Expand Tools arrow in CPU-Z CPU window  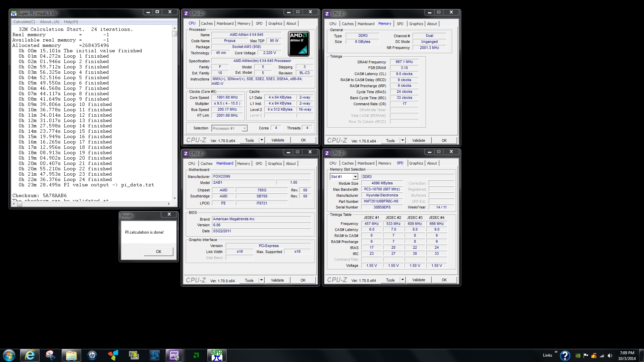pyautogui.click(x=262, y=140)
